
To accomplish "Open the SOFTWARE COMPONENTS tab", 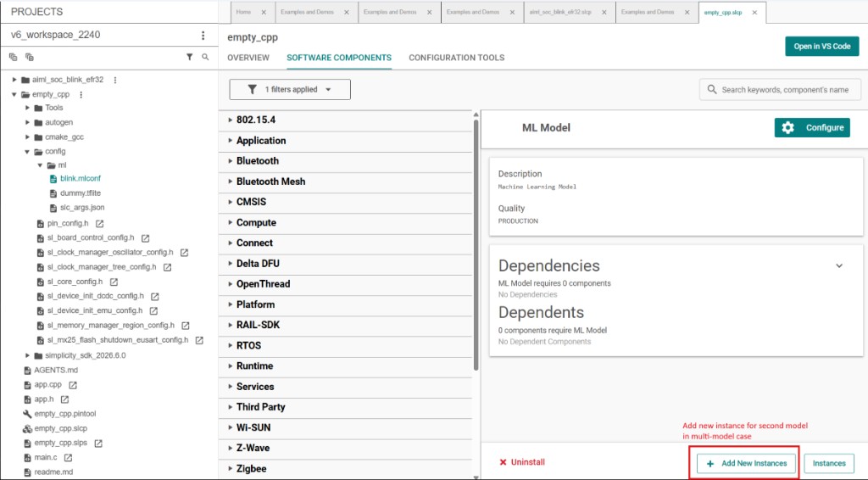I will (339, 58).
